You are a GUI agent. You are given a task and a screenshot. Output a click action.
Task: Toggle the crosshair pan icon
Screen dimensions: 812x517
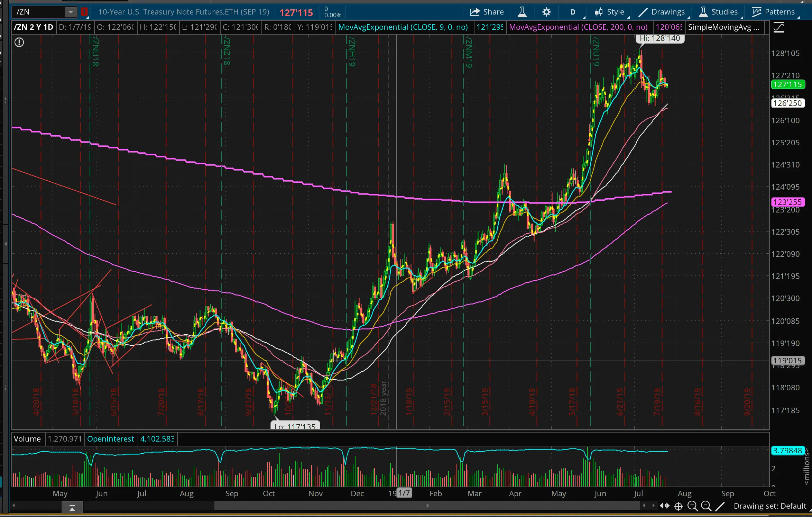(679, 506)
